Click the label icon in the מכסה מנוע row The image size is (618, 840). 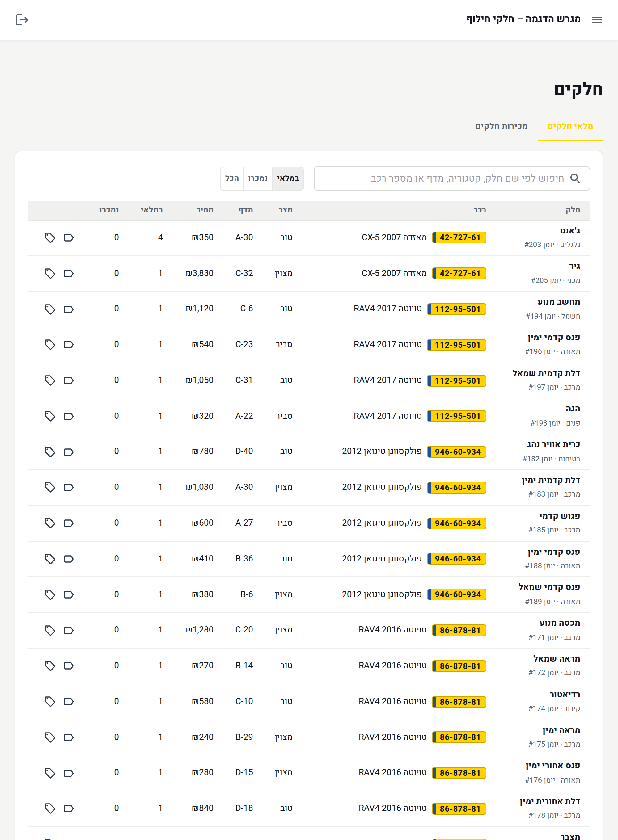click(x=69, y=630)
